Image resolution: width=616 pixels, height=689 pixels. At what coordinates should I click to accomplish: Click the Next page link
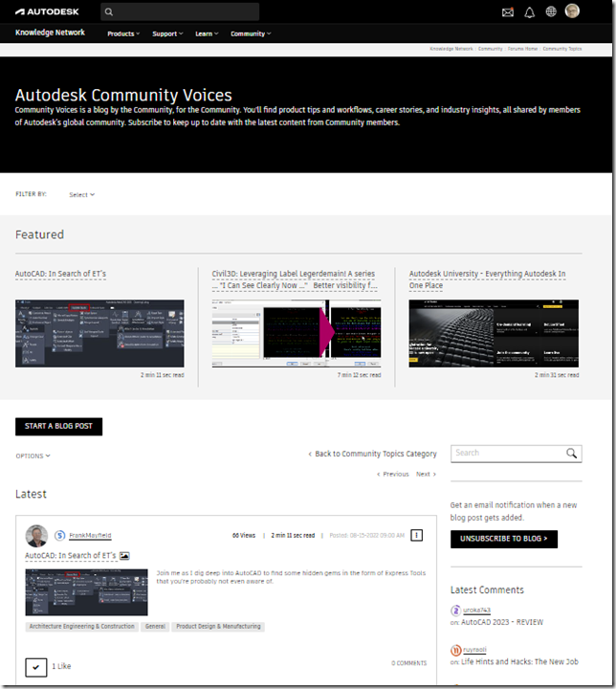coord(426,474)
